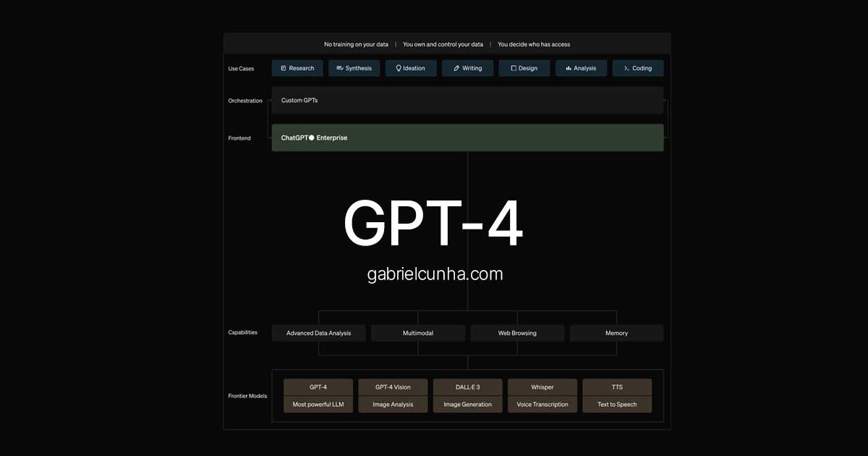Toggle the Memory capability on
The height and width of the screenshot is (456, 868).
pyautogui.click(x=616, y=332)
